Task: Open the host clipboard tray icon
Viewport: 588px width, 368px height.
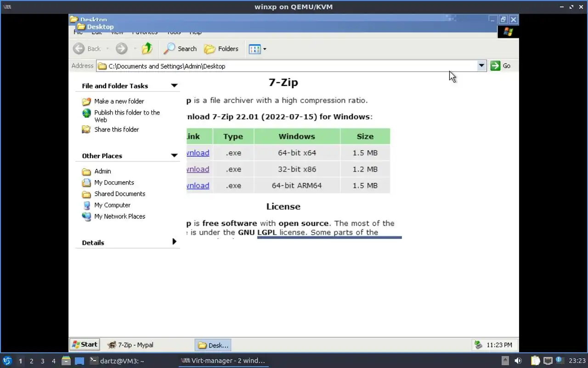Action: [x=536, y=361]
